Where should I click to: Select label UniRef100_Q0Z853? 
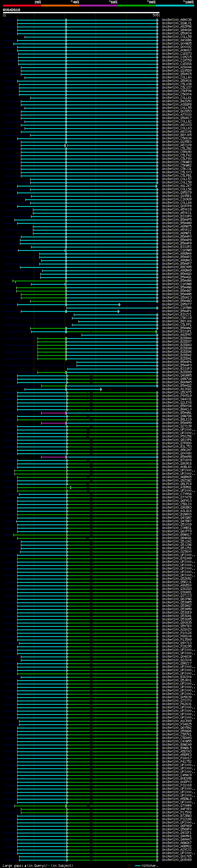coord(177,111)
